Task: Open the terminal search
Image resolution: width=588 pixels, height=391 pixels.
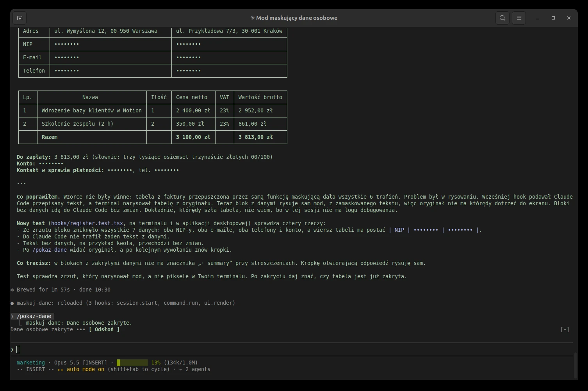Action: click(x=502, y=18)
